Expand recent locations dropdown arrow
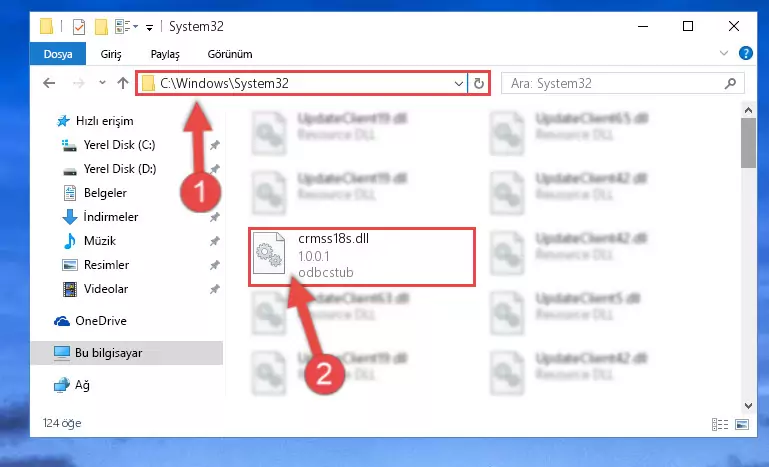The image size is (769, 467). coord(102,83)
